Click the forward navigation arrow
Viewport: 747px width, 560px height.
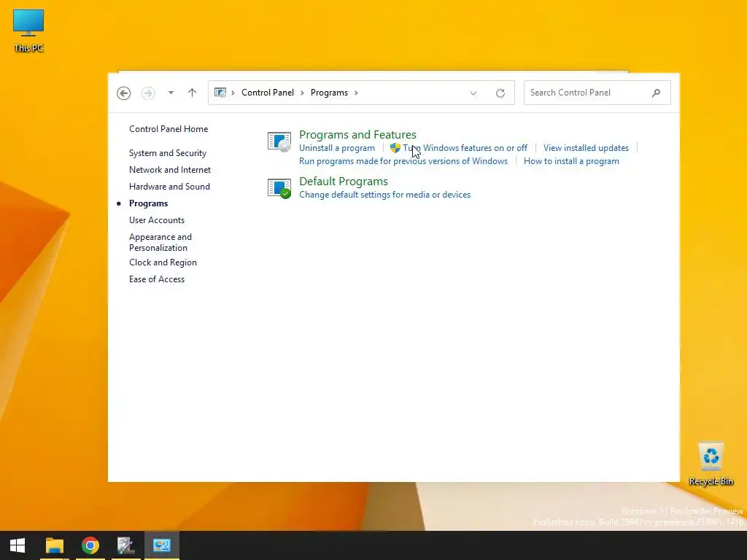coord(148,93)
